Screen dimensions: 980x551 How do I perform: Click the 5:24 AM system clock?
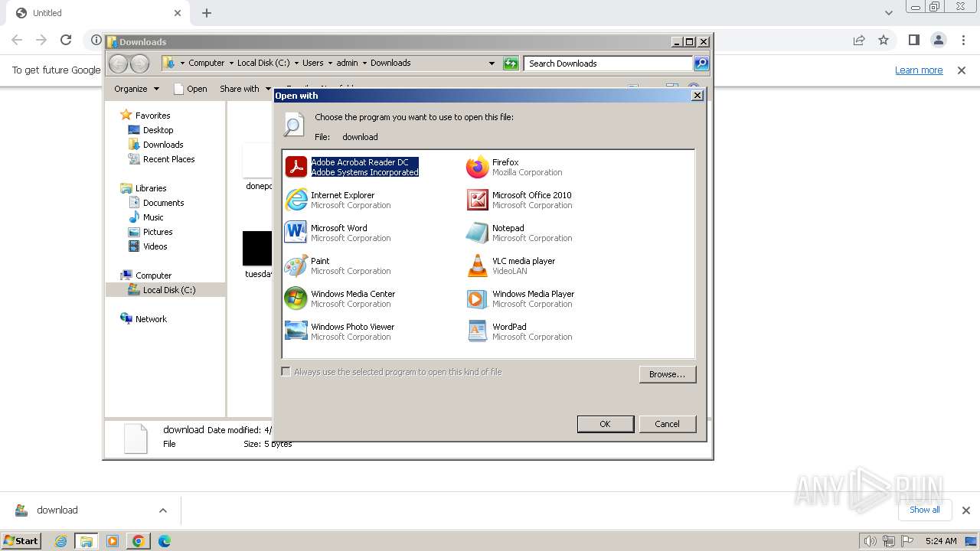(x=941, y=541)
